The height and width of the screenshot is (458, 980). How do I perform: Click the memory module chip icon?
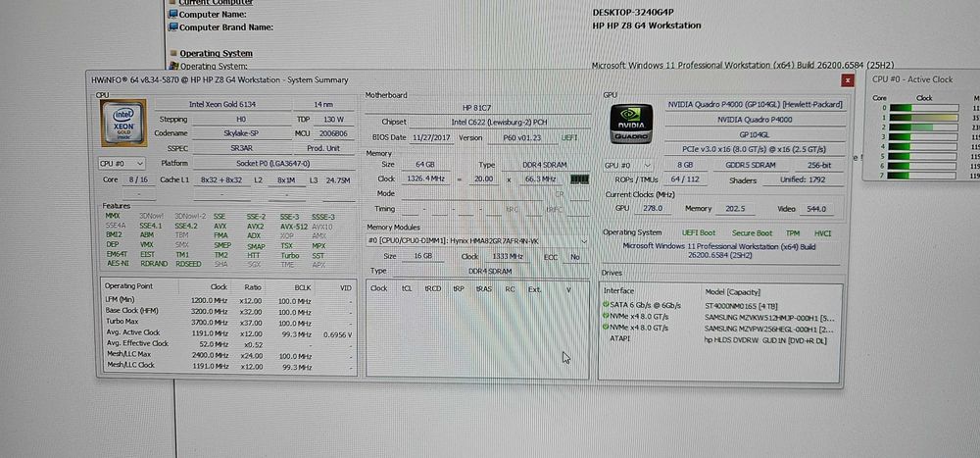[x=580, y=178]
